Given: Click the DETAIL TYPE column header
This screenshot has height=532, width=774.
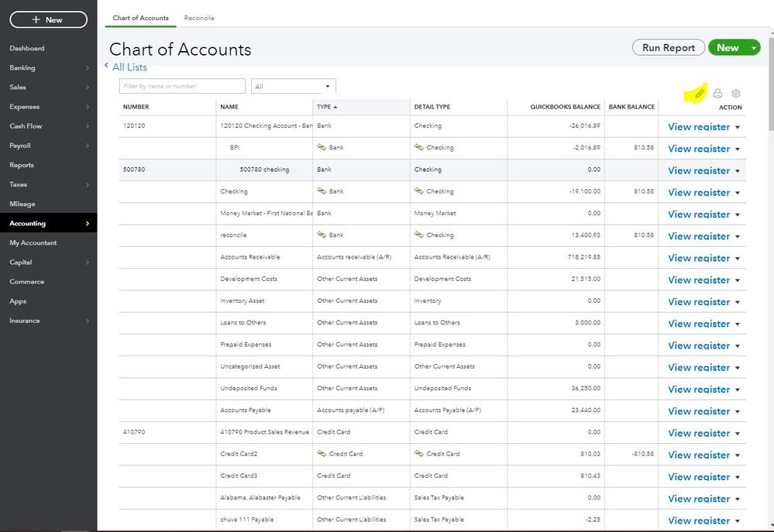Looking at the screenshot, I should [432, 107].
